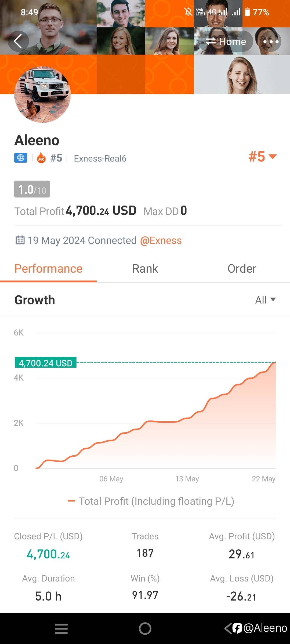Open the Order tab
This screenshot has height=644, width=290.
click(x=242, y=269)
